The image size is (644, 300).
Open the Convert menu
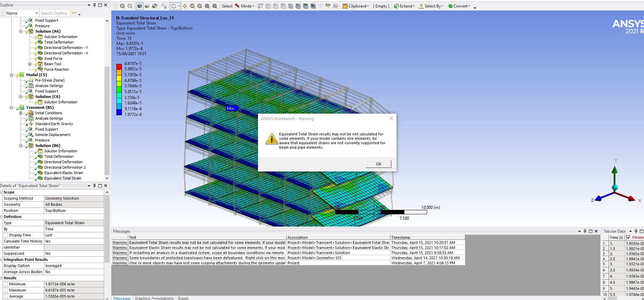click(x=459, y=6)
